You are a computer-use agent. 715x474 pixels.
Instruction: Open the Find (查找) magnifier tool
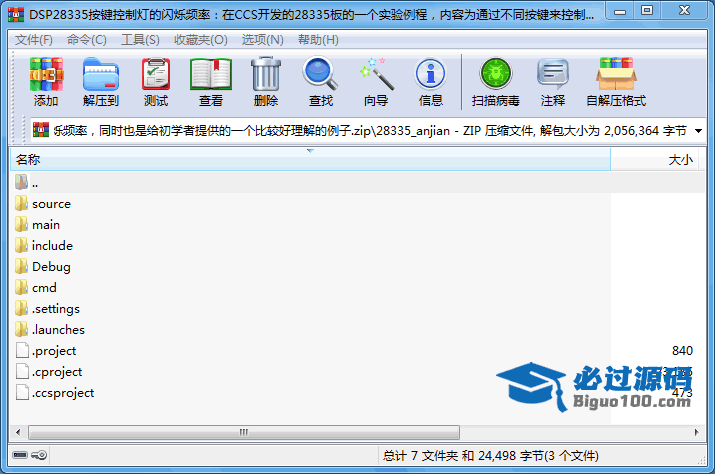coord(321,73)
